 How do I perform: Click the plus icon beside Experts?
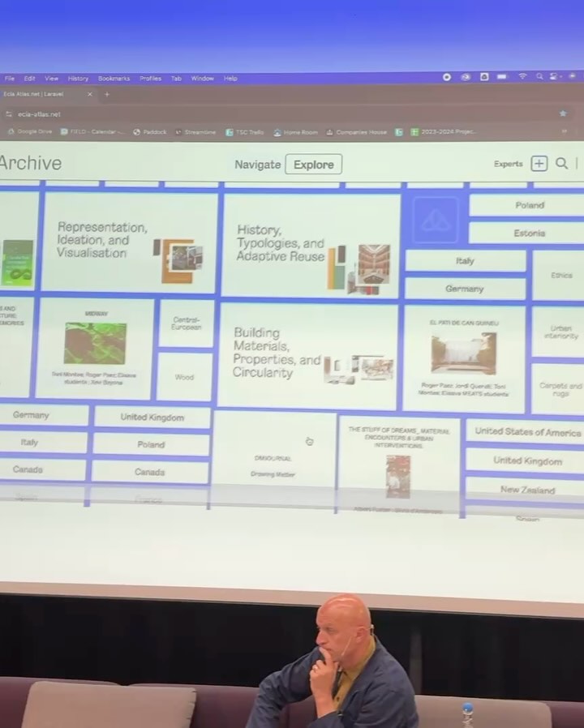539,164
